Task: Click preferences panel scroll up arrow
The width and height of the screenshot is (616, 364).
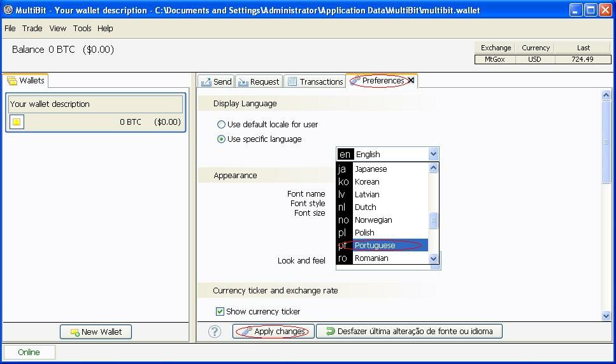Action: (606, 95)
